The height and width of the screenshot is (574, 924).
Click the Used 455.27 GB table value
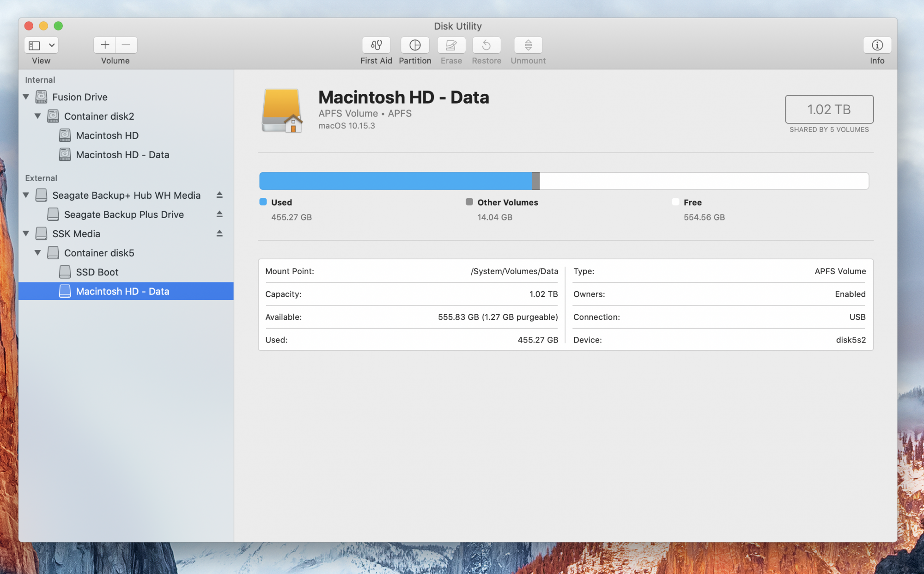click(538, 340)
